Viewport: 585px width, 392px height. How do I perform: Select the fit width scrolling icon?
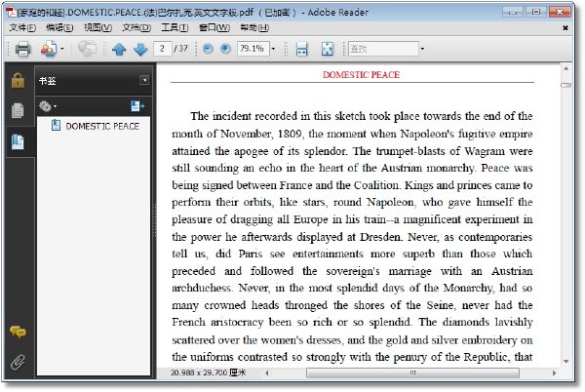tap(302, 49)
